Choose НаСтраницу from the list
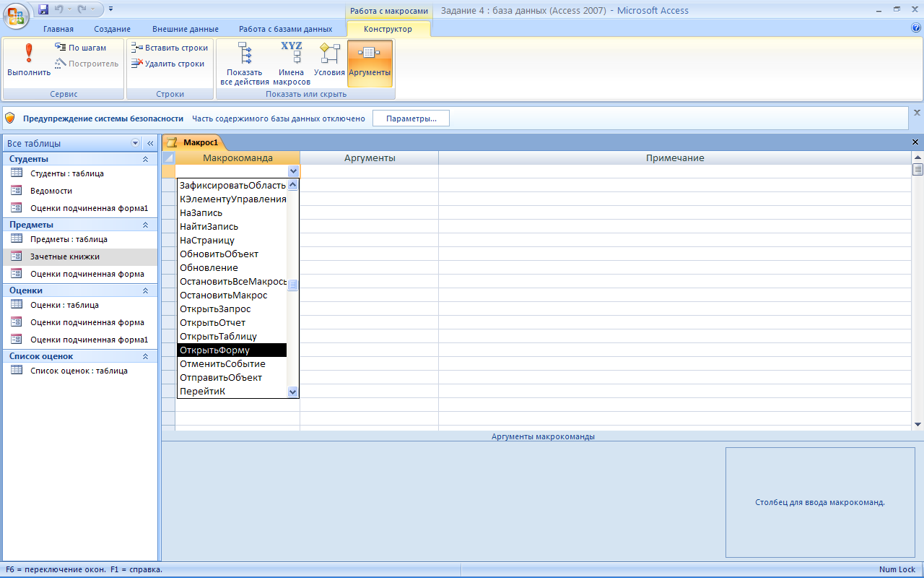Viewport: 924px width, 578px height. click(232, 241)
